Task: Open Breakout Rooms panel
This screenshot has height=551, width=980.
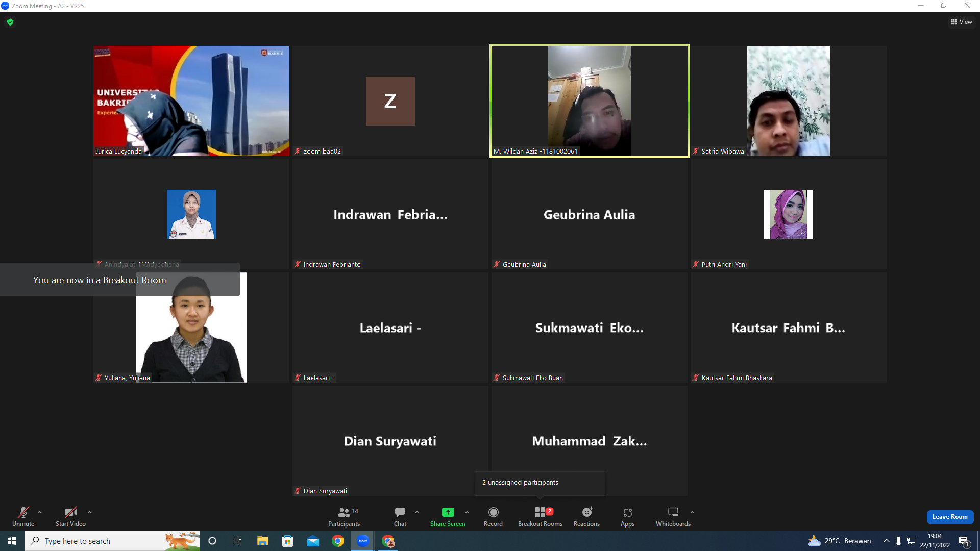Action: pos(540,516)
